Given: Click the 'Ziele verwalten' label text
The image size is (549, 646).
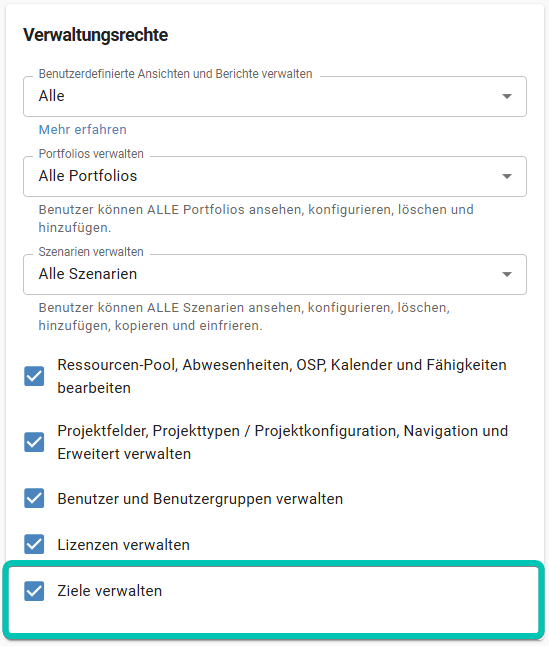Looking at the screenshot, I should [110, 591].
